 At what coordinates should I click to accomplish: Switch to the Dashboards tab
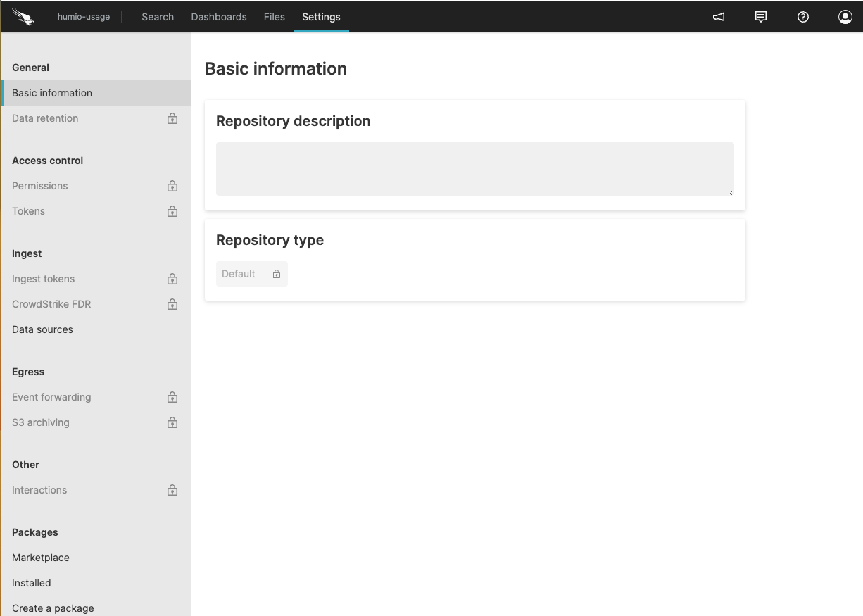[x=219, y=17]
